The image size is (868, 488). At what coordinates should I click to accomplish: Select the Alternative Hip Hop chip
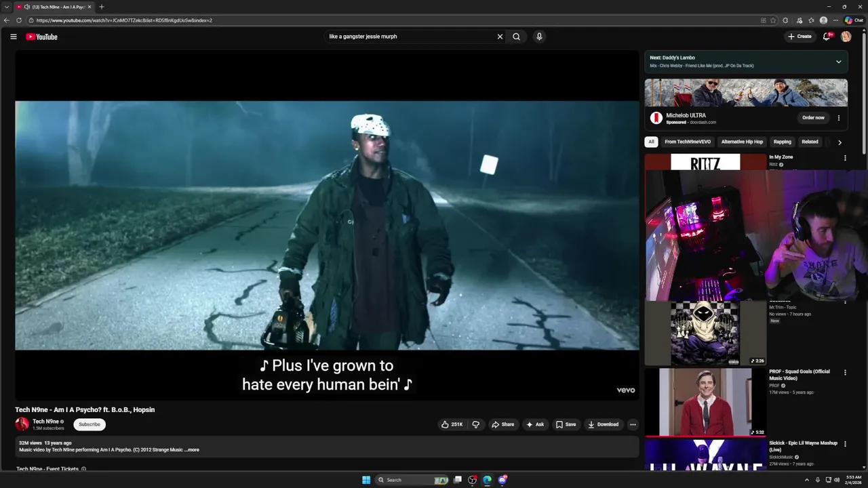742,142
